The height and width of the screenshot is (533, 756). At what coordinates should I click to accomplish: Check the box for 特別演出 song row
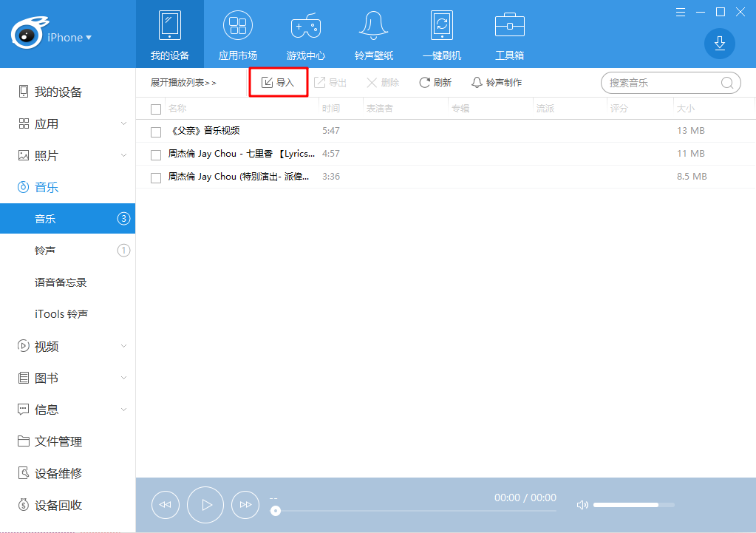point(156,178)
